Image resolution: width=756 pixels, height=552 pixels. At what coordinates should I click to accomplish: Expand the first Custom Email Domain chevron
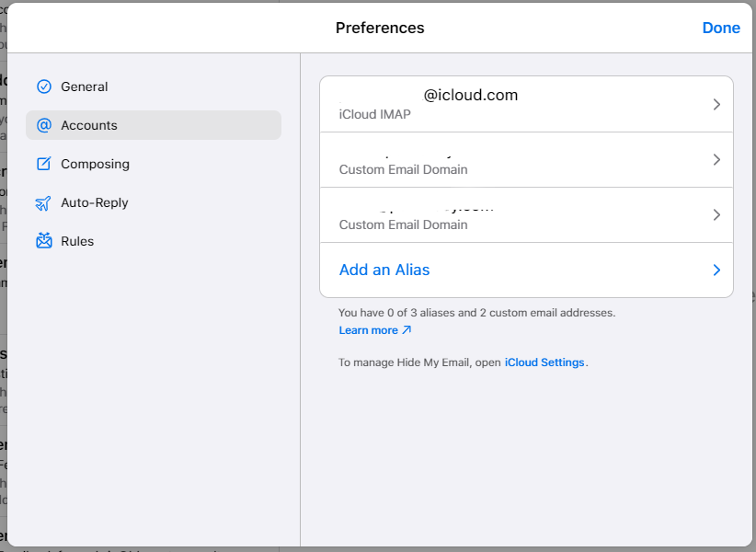pos(716,160)
